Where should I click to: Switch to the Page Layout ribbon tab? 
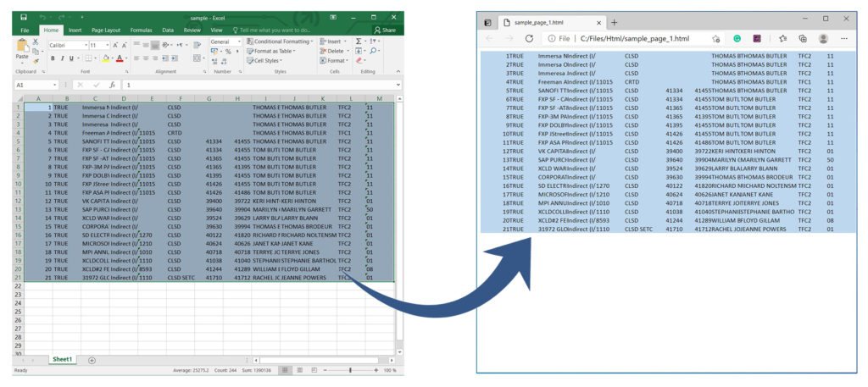[x=106, y=30]
